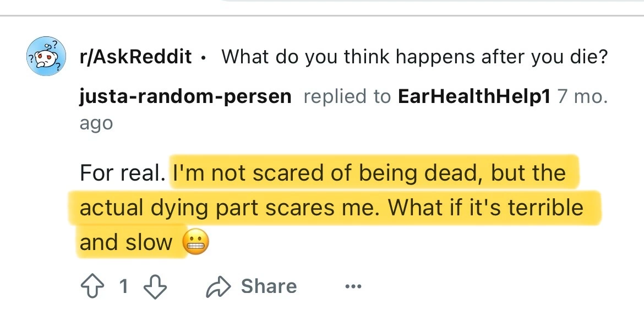Click the words 'For real.' in the comment
This screenshot has height=315, width=644.
point(122,173)
